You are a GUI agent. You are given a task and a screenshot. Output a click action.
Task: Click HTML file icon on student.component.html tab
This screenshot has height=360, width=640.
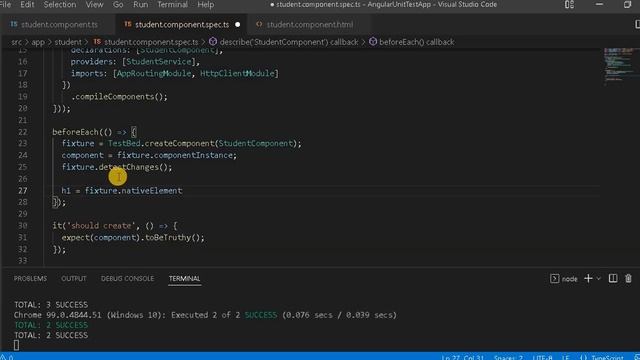tap(259, 24)
